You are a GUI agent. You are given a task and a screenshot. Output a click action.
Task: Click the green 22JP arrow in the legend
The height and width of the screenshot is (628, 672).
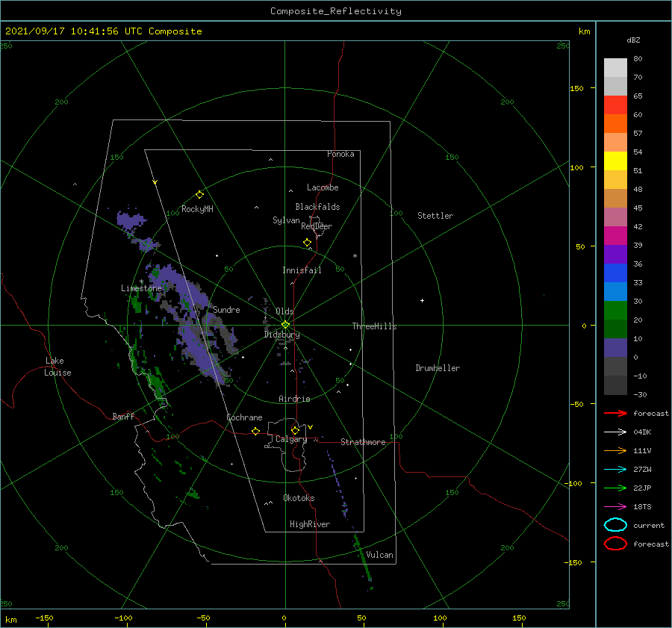tap(615, 488)
